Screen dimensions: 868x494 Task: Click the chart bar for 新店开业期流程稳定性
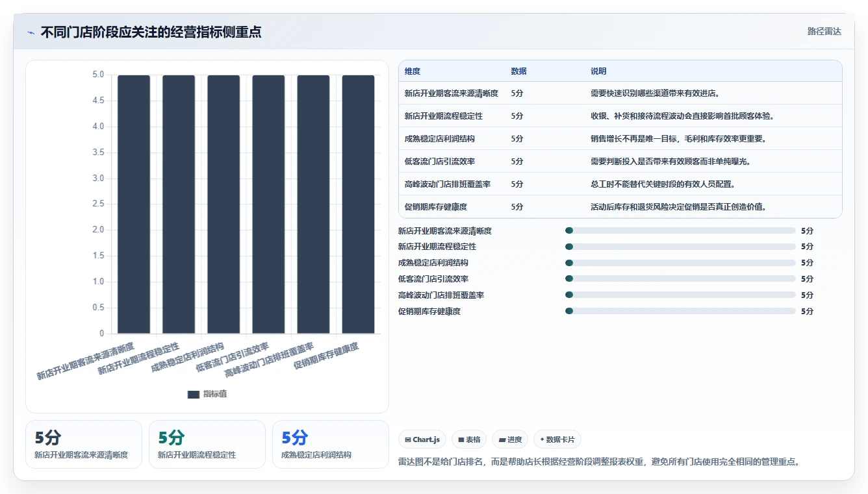click(x=179, y=204)
